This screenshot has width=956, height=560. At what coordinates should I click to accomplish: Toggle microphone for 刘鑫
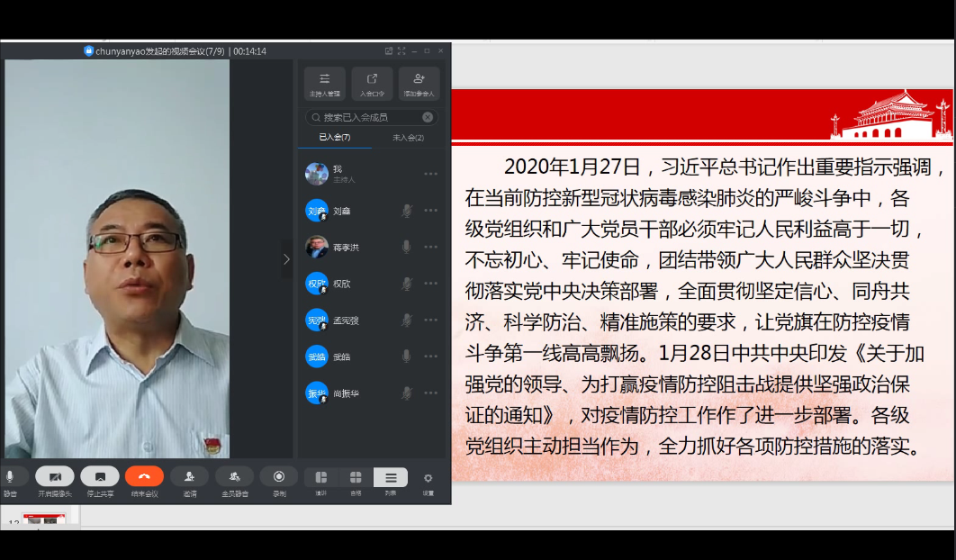[x=406, y=211]
